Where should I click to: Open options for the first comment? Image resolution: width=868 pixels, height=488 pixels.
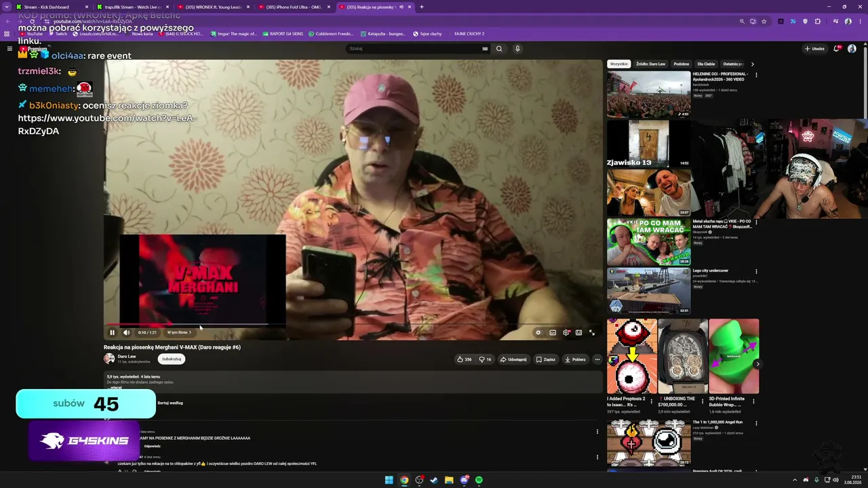click(597, 431)
